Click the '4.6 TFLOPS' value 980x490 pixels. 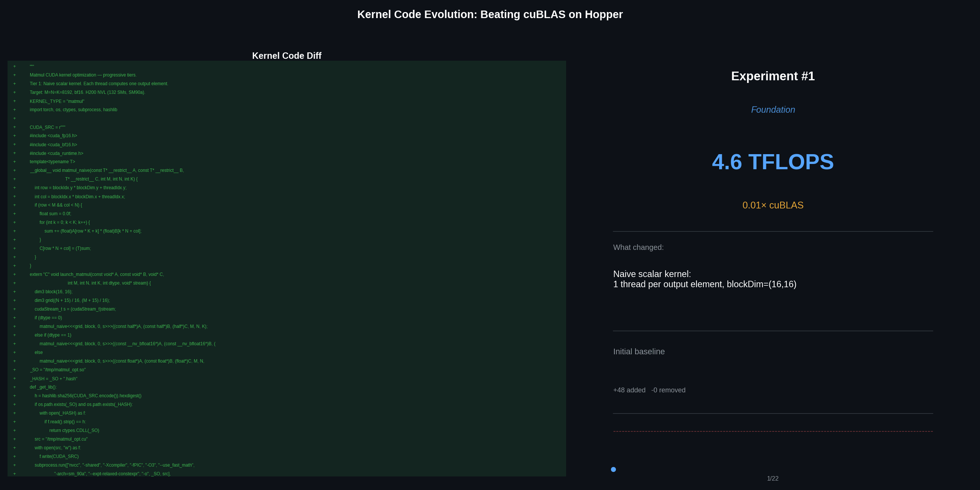click(773, 162)
